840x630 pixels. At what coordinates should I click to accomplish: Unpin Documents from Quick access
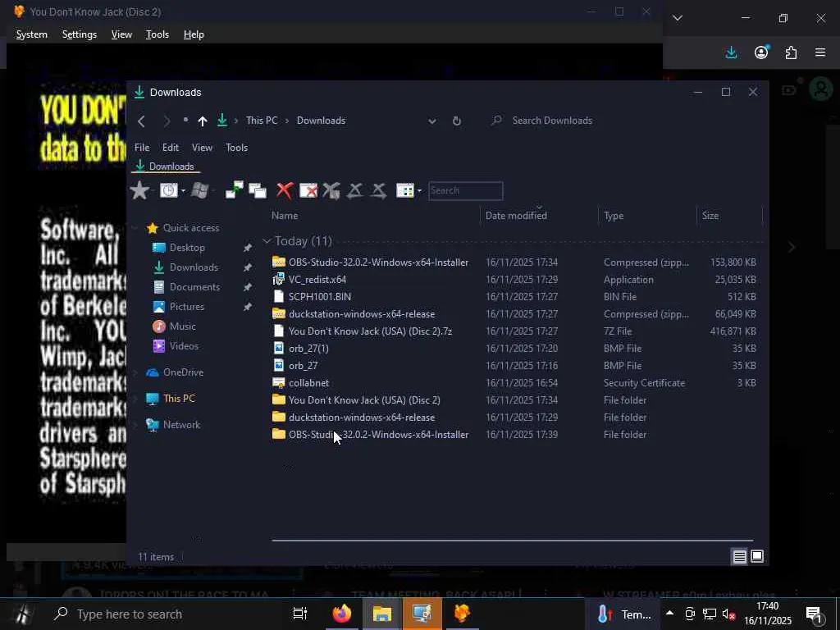248,287
